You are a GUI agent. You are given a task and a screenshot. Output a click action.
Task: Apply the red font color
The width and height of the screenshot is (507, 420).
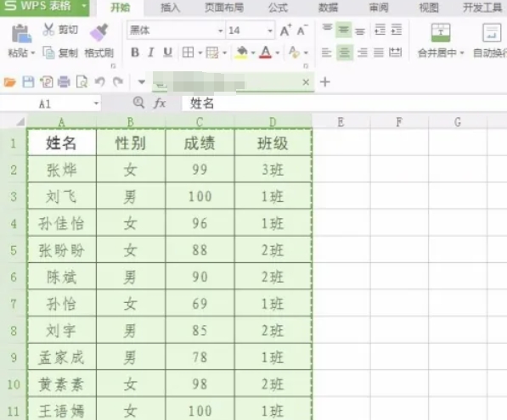[x=266, y=53]
